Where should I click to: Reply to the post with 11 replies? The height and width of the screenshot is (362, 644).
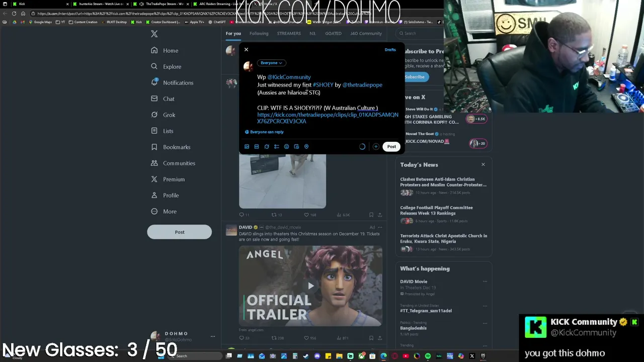[244, 215]
